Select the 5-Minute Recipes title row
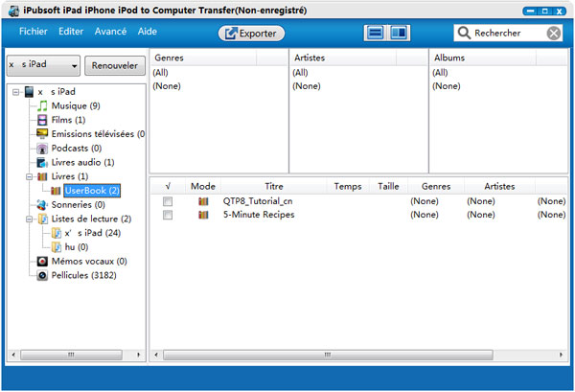 pyautogui.click(x=259, y=215)
